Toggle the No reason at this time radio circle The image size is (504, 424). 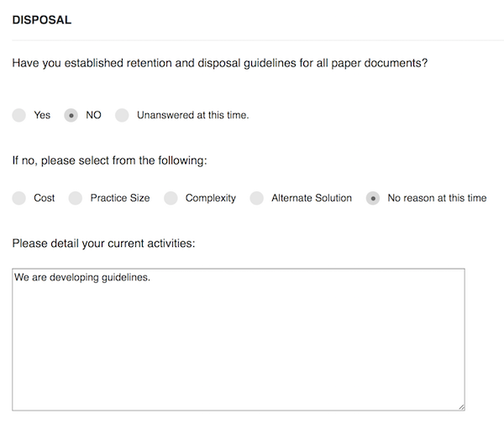[373, 198]
